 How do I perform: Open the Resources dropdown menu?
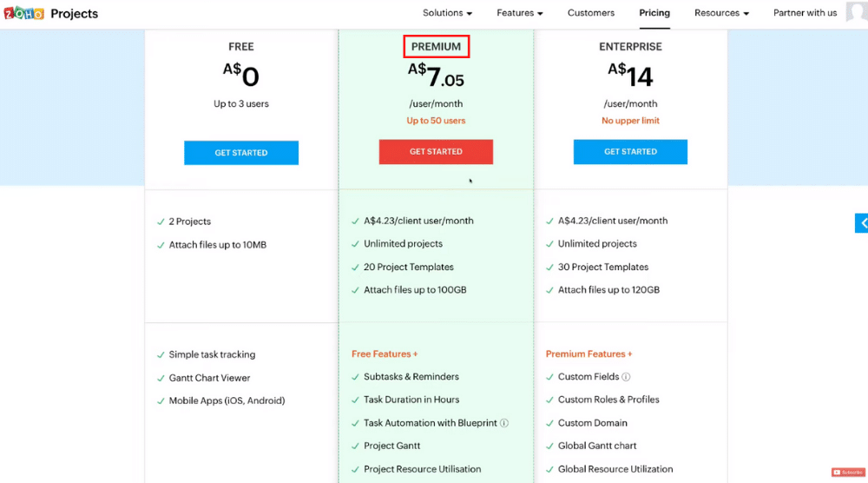(721, 13)
